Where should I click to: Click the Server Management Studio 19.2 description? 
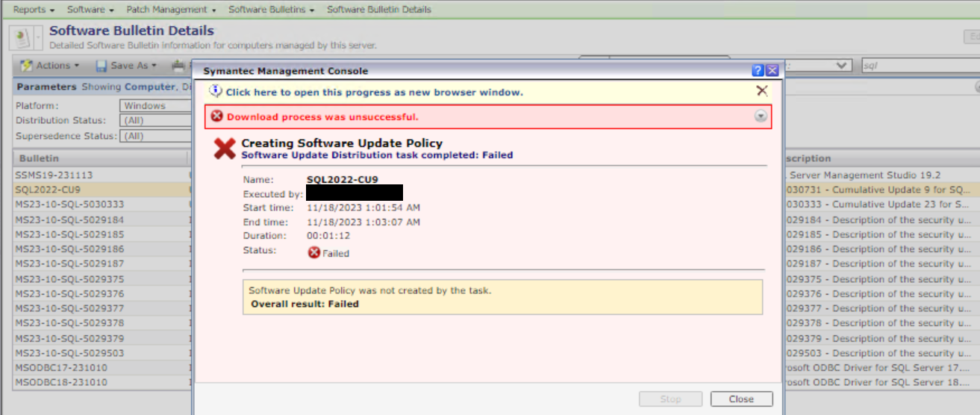[x=864, y=175]
